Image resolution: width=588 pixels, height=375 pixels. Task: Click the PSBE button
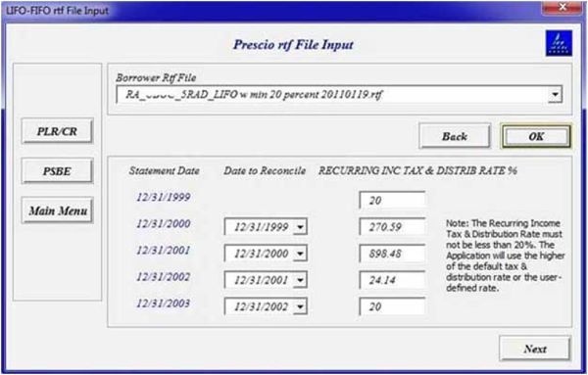[x=57, y=170]
